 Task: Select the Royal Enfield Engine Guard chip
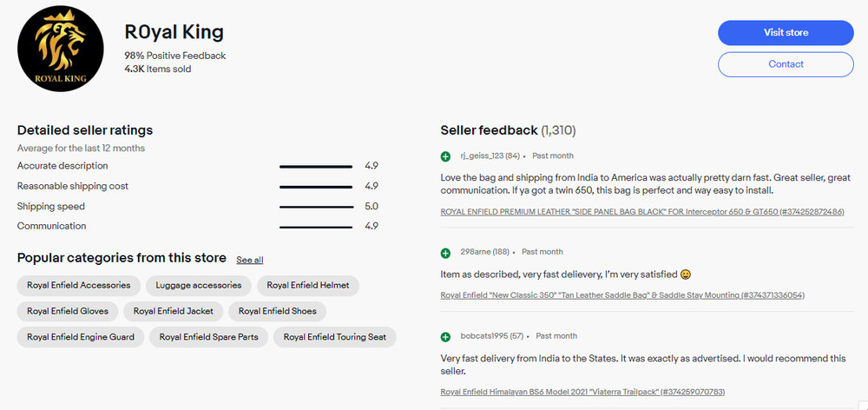click(81, 337)
